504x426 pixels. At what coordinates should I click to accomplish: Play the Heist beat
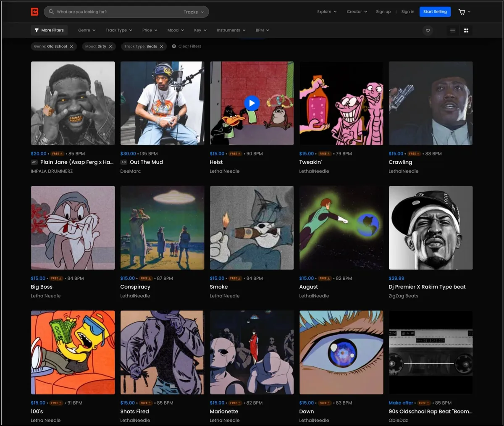point(252,103)
